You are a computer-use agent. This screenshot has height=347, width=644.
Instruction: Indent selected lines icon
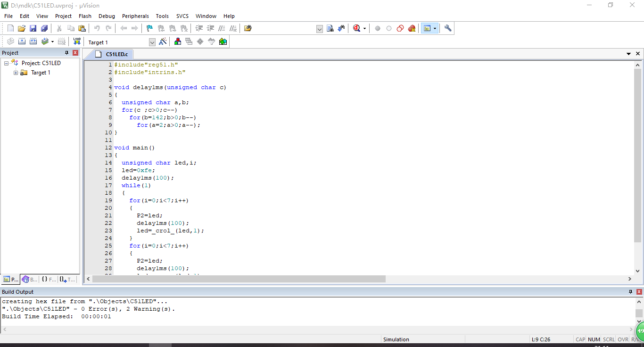click(x=199, y=28)
